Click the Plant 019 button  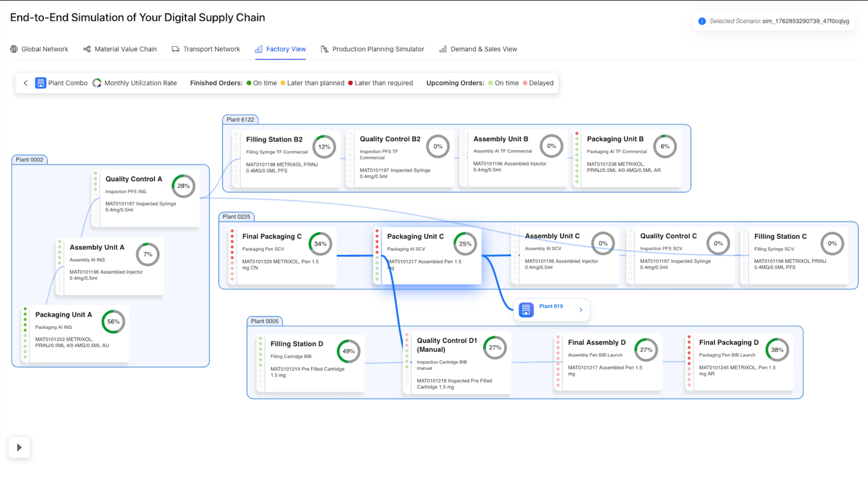[551, 309]
